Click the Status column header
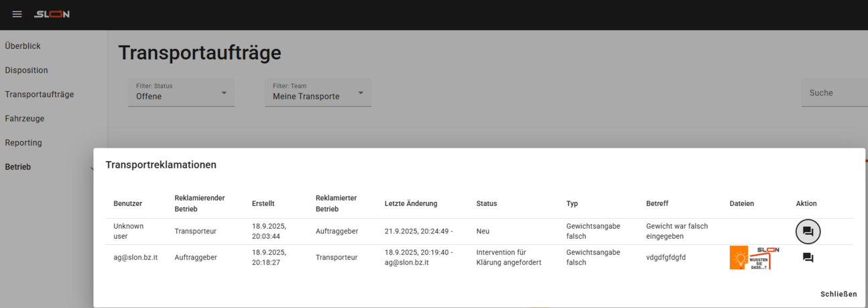 [487, 203]
